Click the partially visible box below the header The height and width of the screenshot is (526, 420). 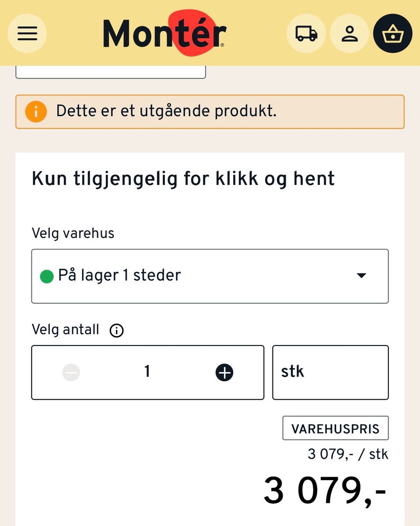[x=111, y=72]
